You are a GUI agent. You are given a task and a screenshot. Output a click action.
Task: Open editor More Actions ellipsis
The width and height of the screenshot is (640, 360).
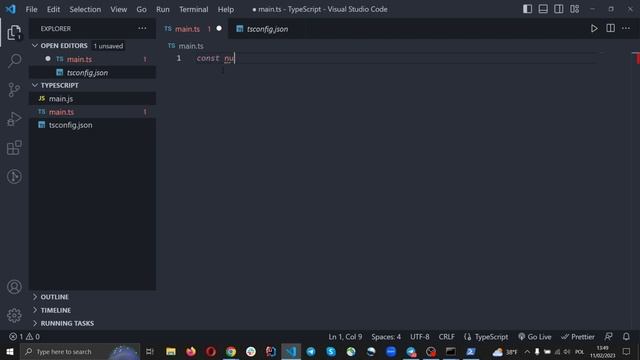point(626,28)
